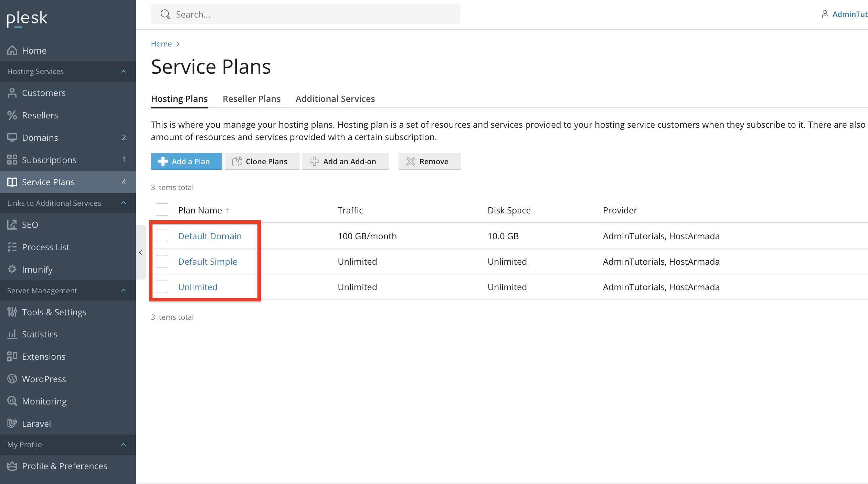Click into the Search field

(x=310, y=14)
